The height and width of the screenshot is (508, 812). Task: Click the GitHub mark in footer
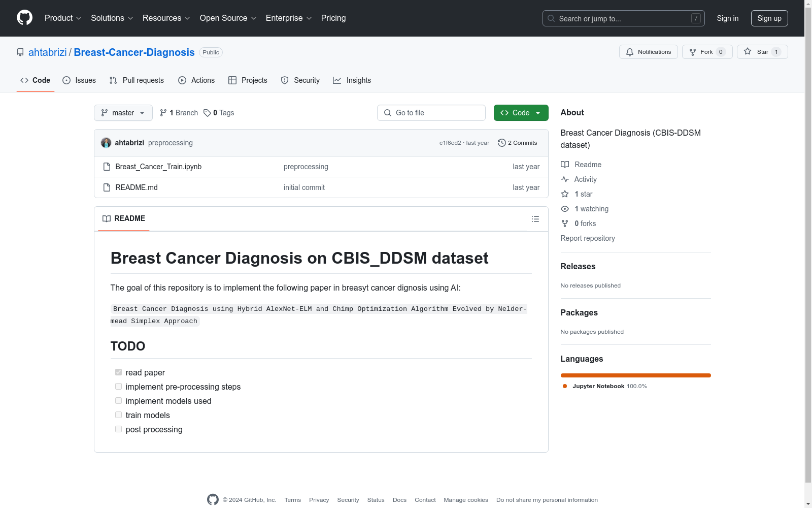[x=213, y=499]
